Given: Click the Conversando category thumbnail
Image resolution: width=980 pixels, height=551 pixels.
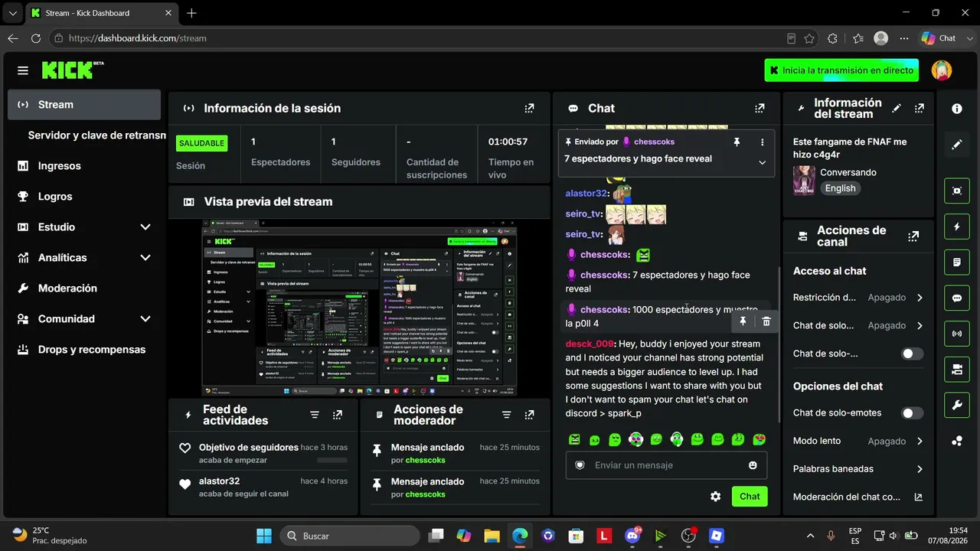Looking at the screenshot, I should [x=804, y=181].
